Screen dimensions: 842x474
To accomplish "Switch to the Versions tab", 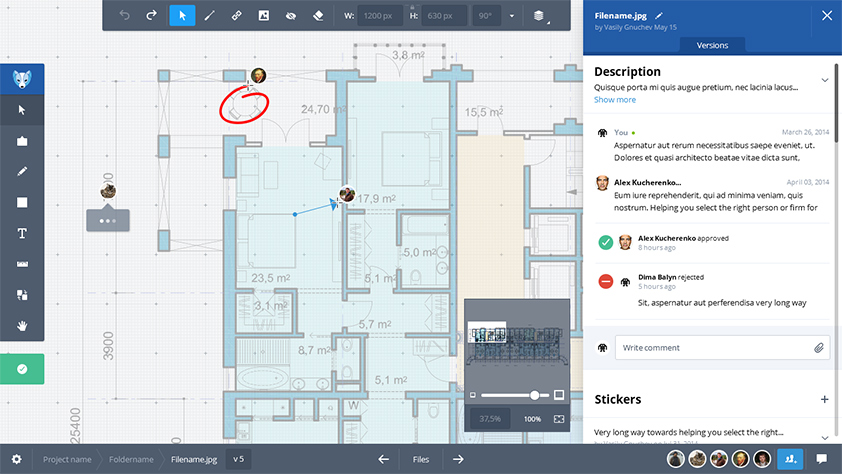I will 712,45.
